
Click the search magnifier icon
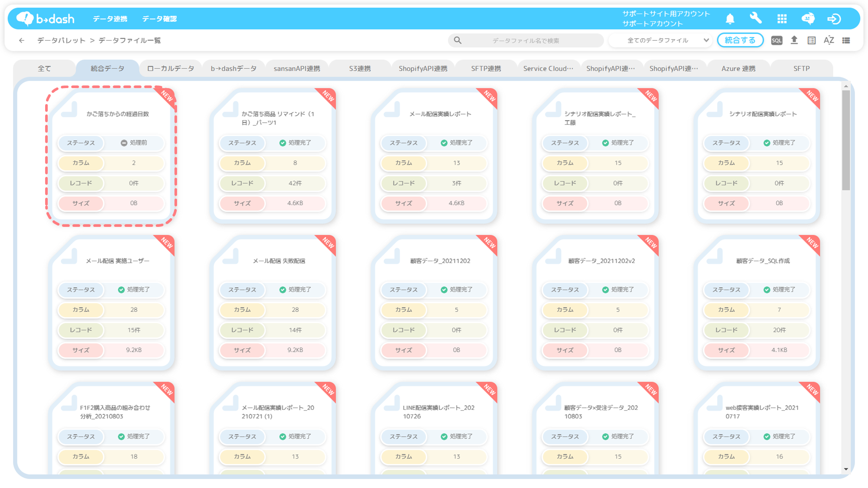[x=457, y=40]
